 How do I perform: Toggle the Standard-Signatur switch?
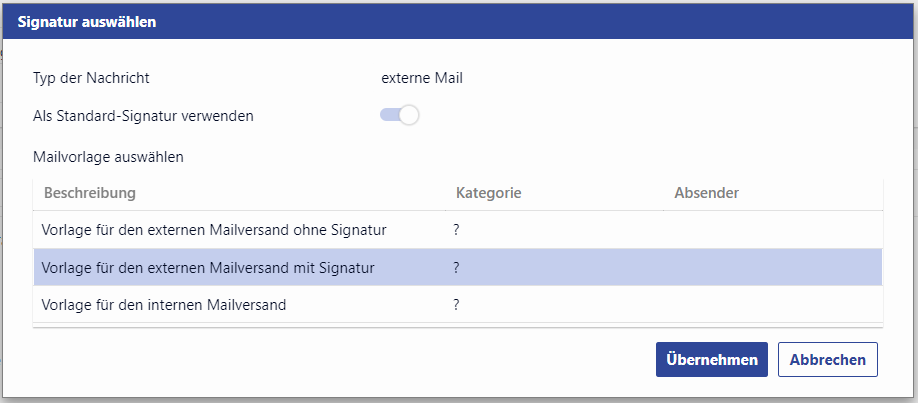[399, 115]
